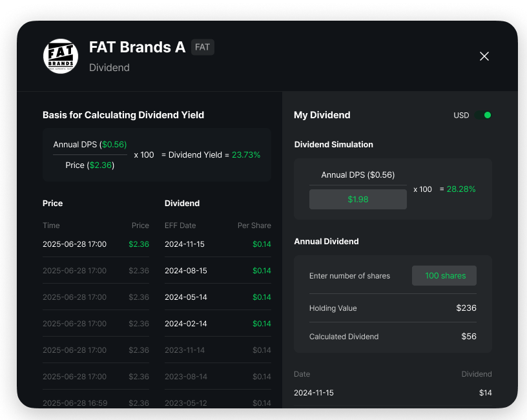Click the Enter number of shares label
This screenshot has height=420, width=527.
tap(349, 276)
